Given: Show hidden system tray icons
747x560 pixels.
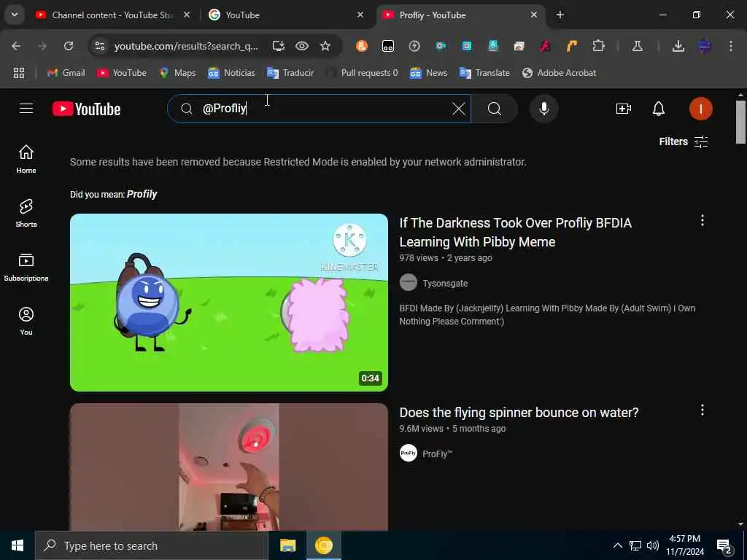Looking at the screenshot, I should [x=617, y=545].
